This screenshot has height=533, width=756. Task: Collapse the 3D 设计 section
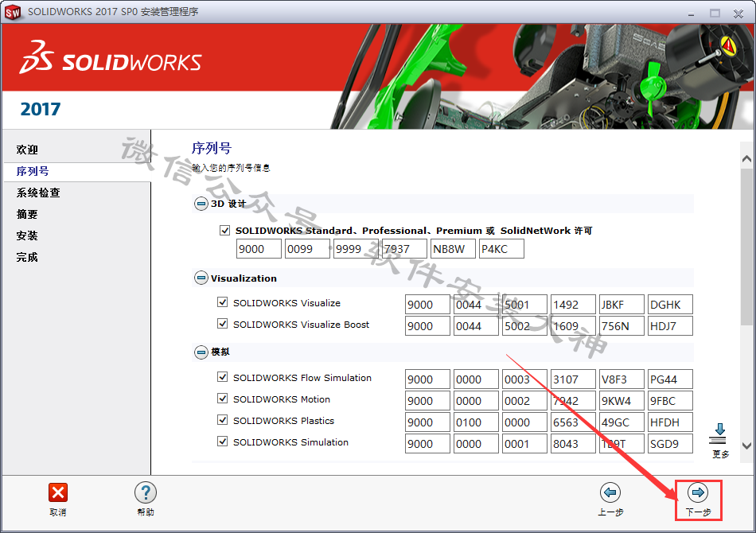(201, 204)
